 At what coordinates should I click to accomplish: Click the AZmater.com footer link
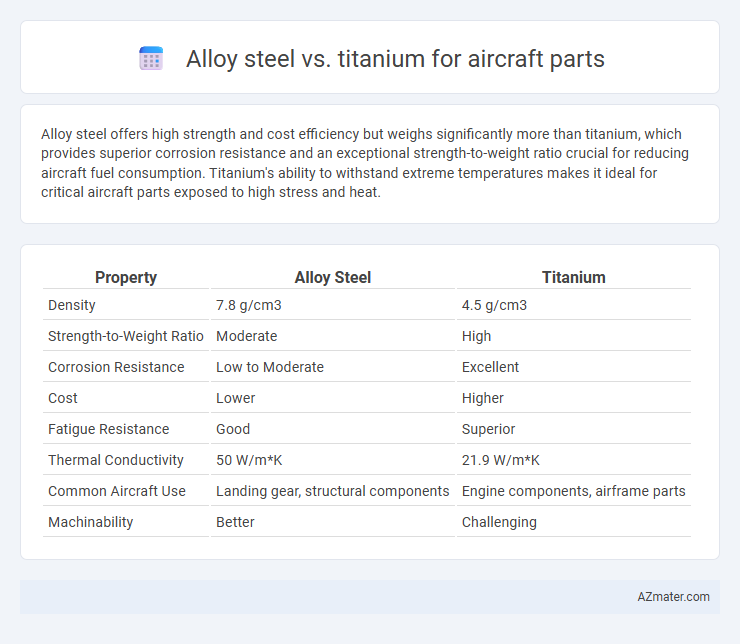pos(673,597)
